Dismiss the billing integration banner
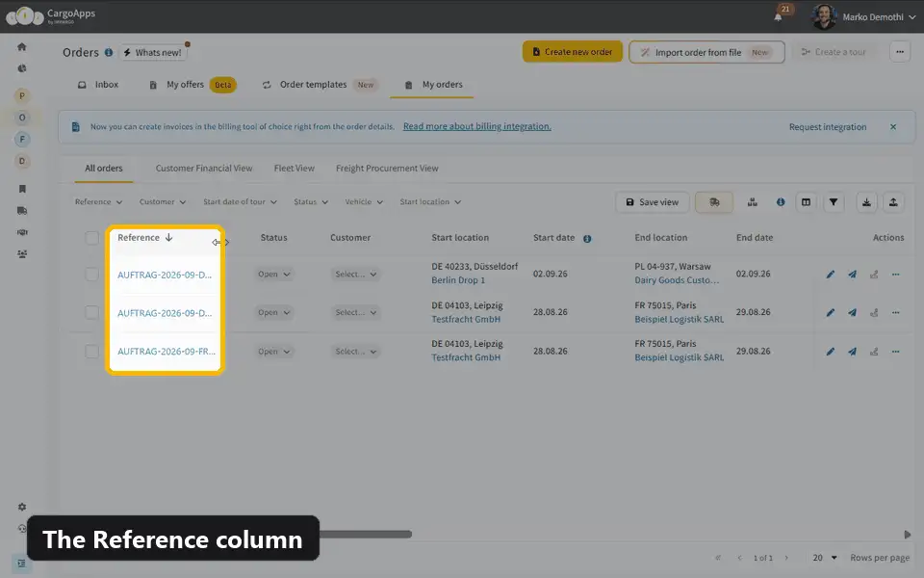 (x=893, y=127)
